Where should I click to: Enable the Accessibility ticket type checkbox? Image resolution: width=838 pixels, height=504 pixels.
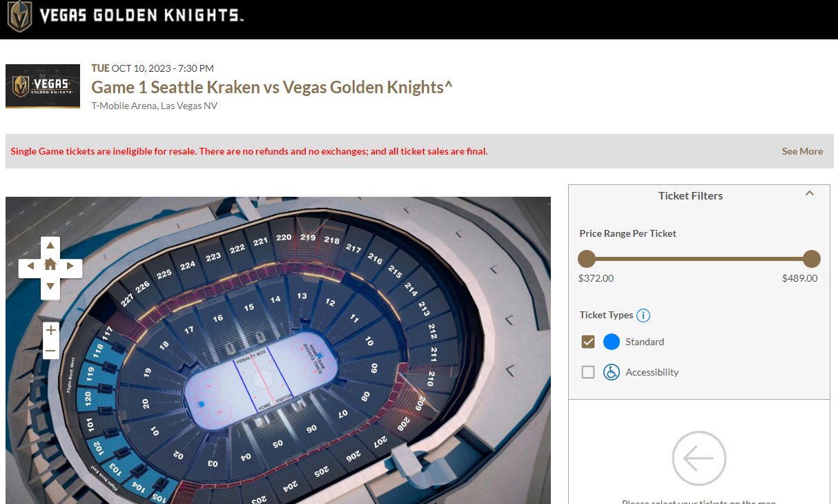click(588, 372)
